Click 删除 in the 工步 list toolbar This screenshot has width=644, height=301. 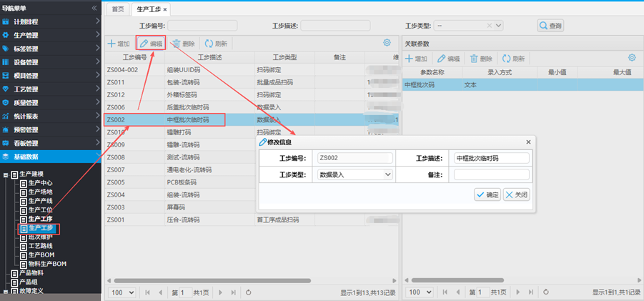[x=183, y=44]
